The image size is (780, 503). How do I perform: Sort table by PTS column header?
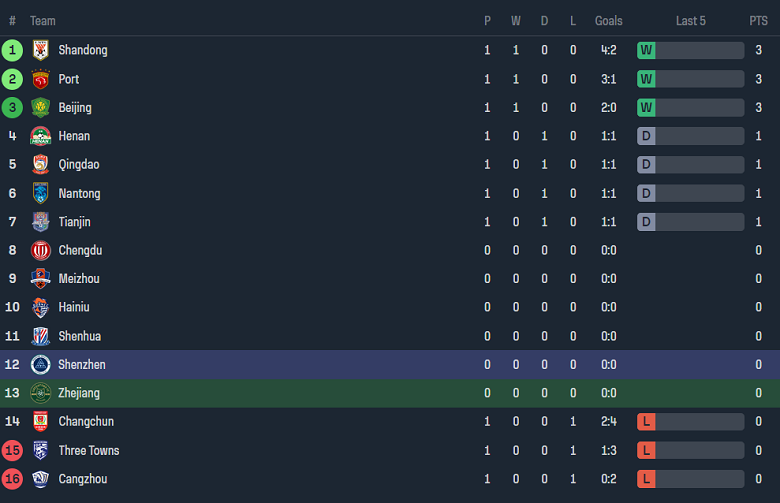(x=758, y=21)
